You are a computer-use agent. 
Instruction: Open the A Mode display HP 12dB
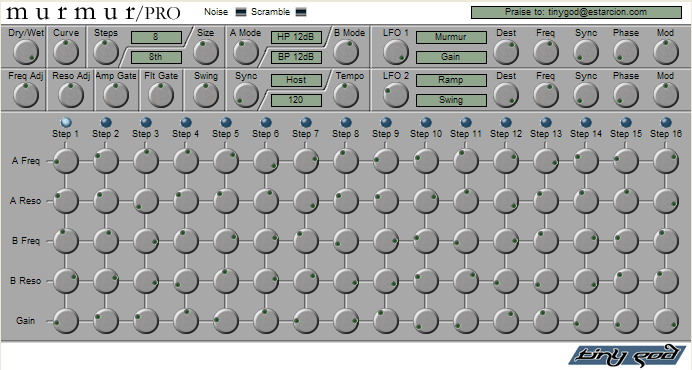(x=296, y=38)
